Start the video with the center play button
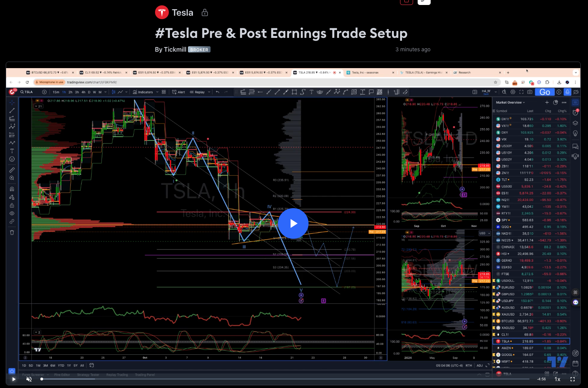 [x=293, y=223]
